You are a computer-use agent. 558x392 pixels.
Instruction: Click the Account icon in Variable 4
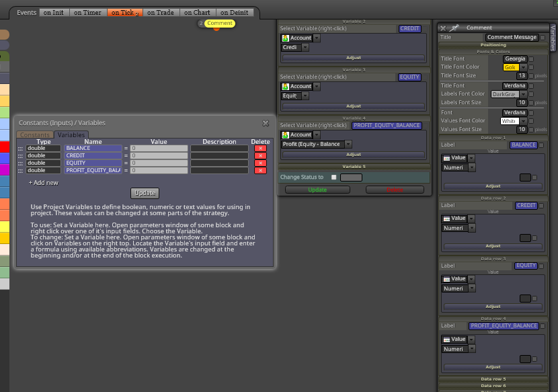(286, 135)
